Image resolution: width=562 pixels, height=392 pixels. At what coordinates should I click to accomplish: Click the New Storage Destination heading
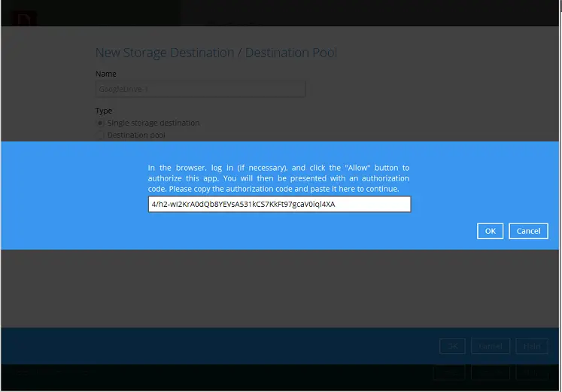click(216, 53)
